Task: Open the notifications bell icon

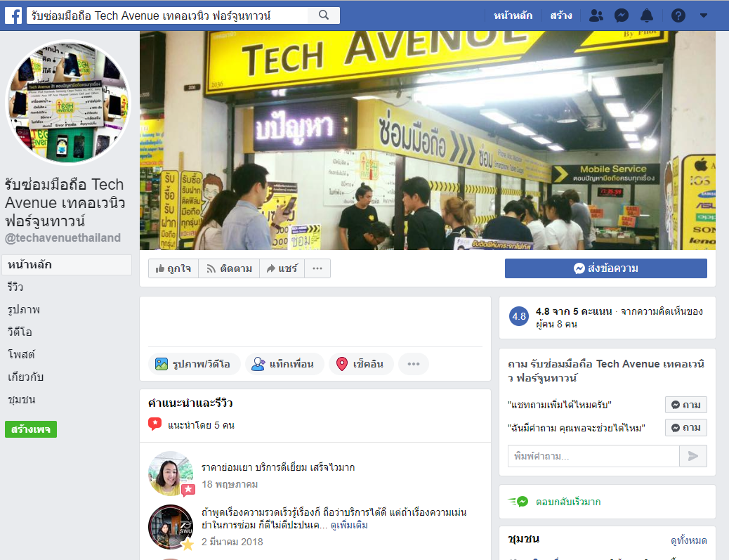Action: pyautogui.click(x=647, y=16)
